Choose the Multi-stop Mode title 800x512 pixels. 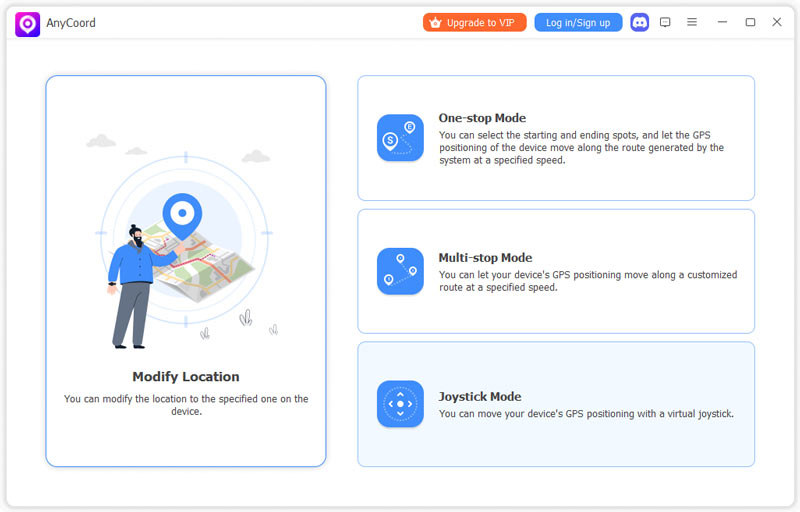point(485,258)
